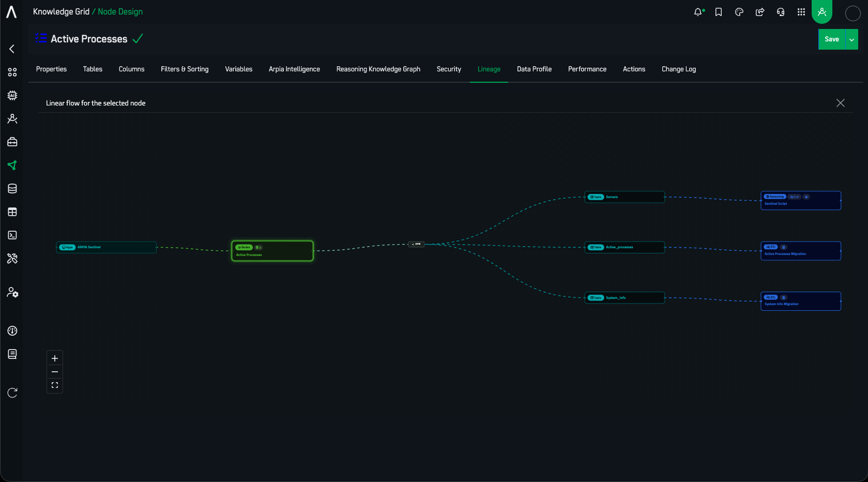Click the bookmark icon in header
This screenshot has width=868, height=482.
pos(719,12)
